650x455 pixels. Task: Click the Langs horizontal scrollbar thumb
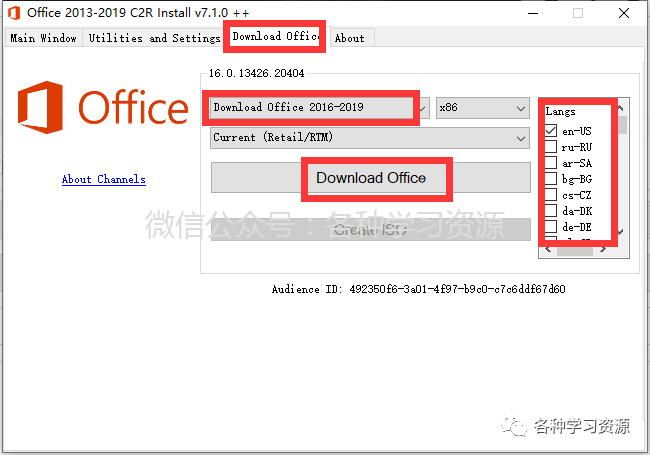tap(575, 250)
